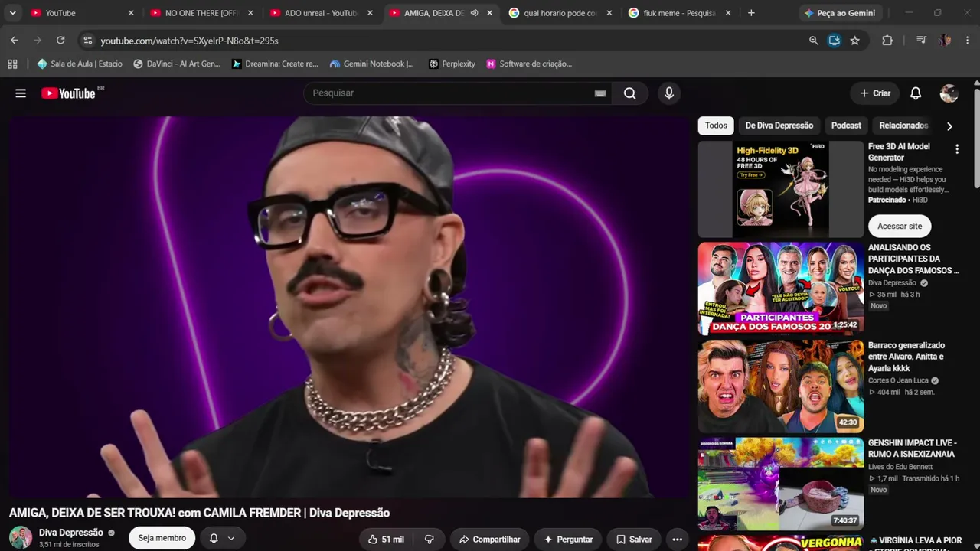
Task: Open Software de criação bookmark
Action: coord(529,64)
